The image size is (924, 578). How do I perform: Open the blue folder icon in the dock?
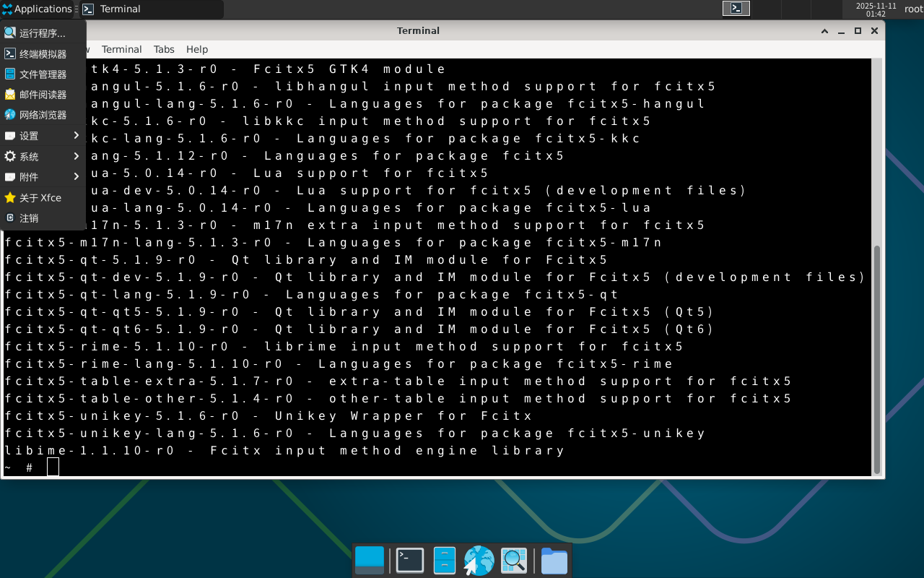point(554,561)
